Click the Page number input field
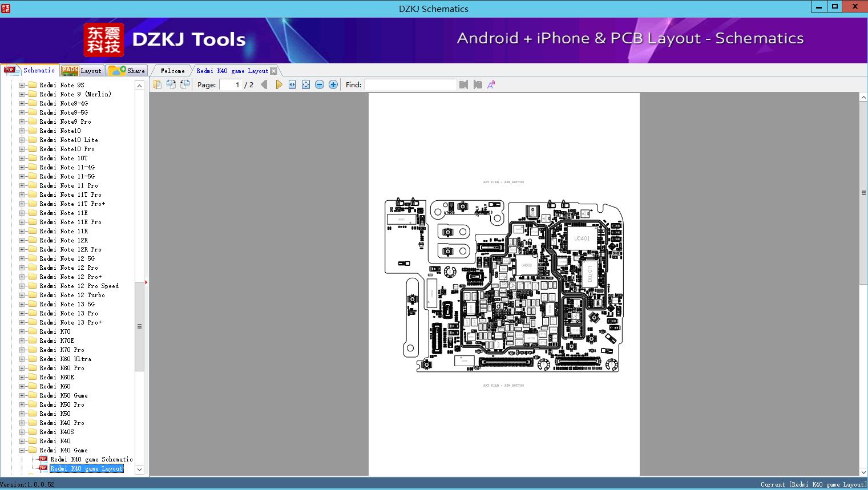This screenshot has width=868, height=490. pos(230,84)
